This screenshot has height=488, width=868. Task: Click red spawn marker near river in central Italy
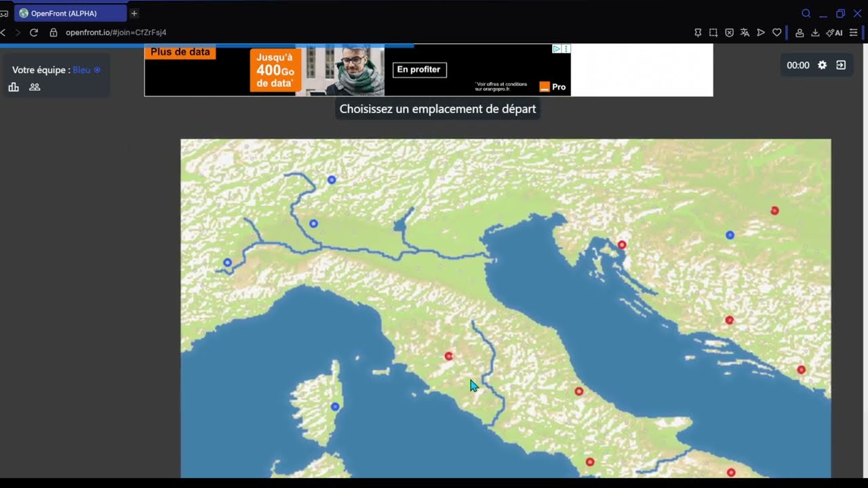pos(448,356)
